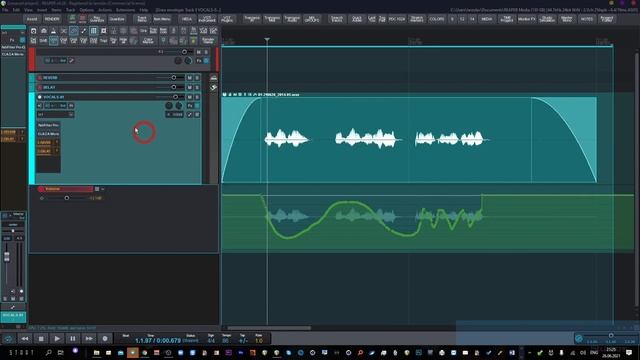The height and width of the screenshot is (360, 640).
Task: Click the MEGA toolbar button
Action: pyautogui.click(x=187, y=19)
